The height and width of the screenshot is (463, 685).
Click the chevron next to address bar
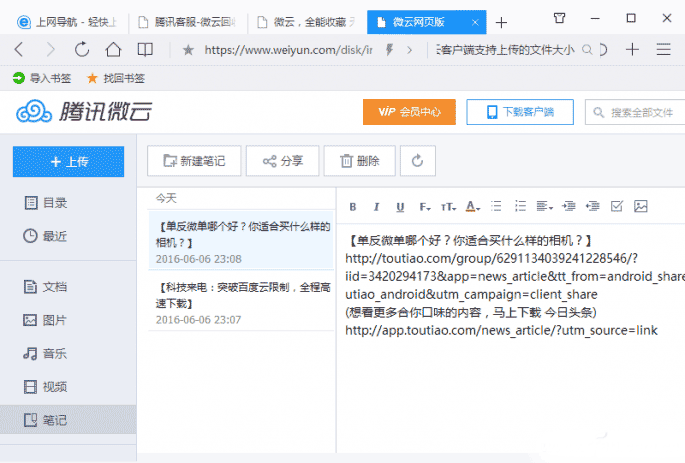pyautogui.click(x=409, y=50)
